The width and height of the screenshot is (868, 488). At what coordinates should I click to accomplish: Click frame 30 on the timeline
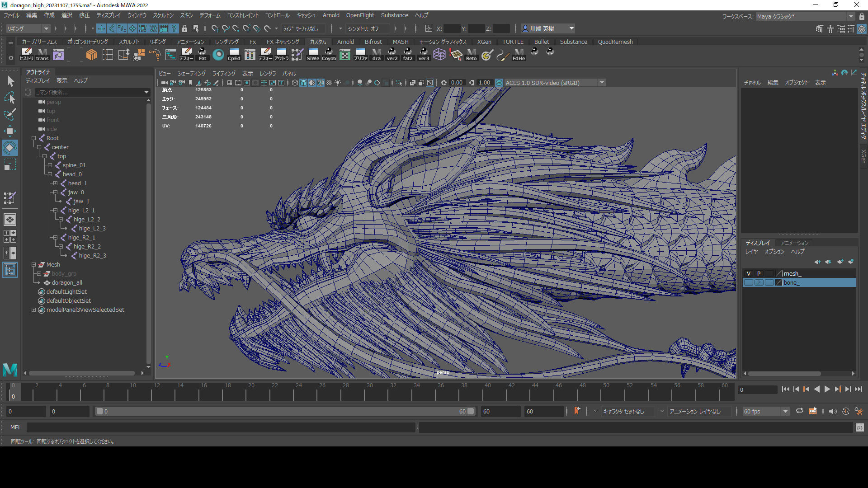369,391
